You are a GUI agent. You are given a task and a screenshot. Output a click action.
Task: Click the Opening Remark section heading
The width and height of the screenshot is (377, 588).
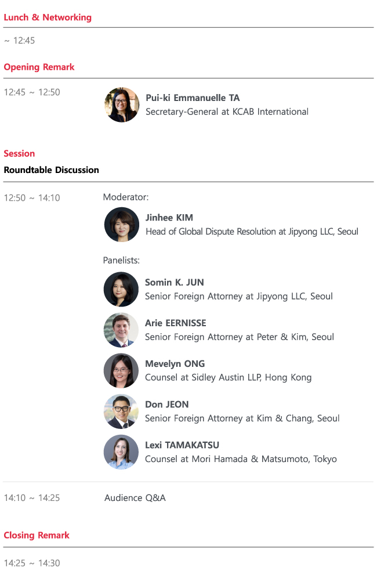tap(39, 67)
